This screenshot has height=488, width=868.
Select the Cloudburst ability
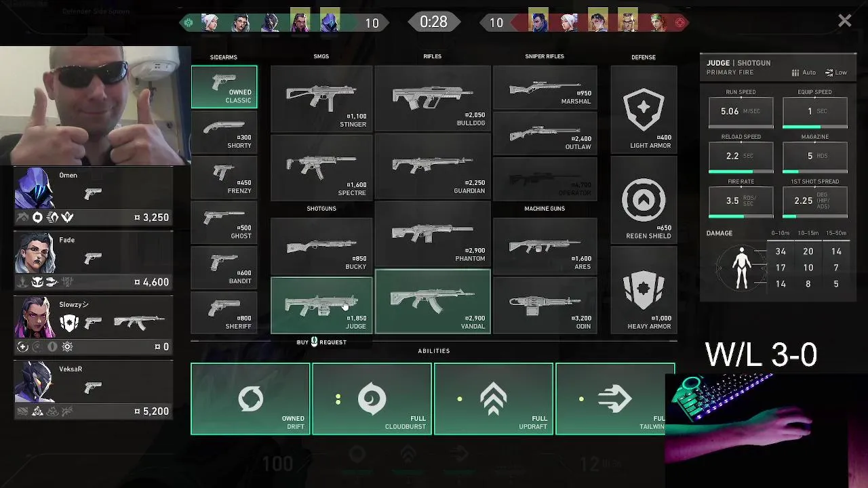pyautogui.click(x=372, y=399)
